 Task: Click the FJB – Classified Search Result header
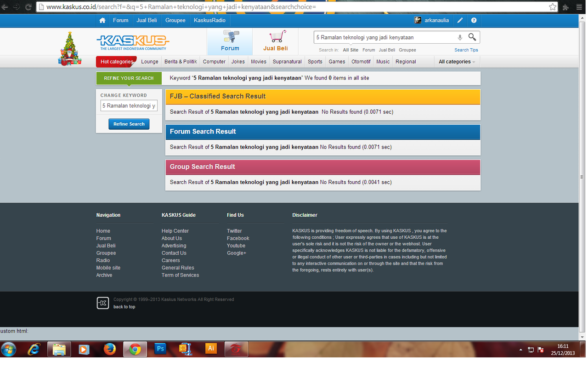coord(323,97)
